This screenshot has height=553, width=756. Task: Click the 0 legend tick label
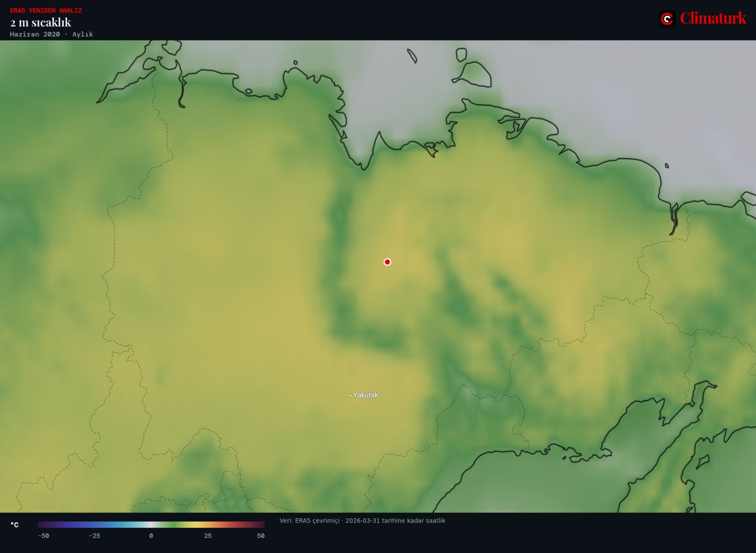pyautogui.click(x=151, y=536)
